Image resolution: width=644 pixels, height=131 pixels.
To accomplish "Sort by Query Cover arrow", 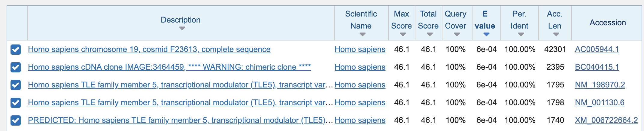I will coord(457,35).
